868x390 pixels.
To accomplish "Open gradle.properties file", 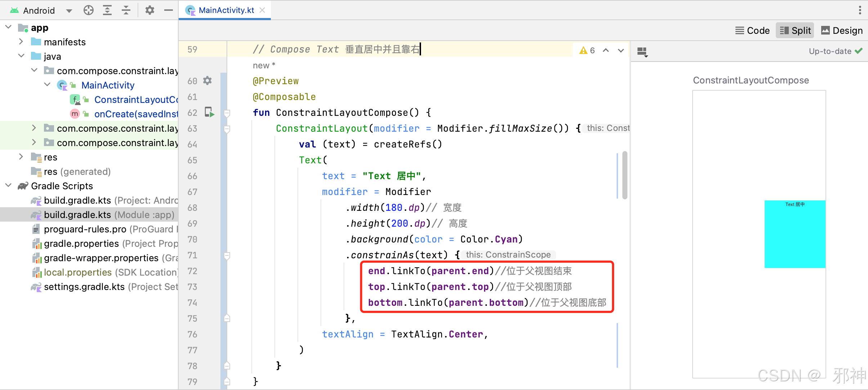I will [x=111, y=244].
